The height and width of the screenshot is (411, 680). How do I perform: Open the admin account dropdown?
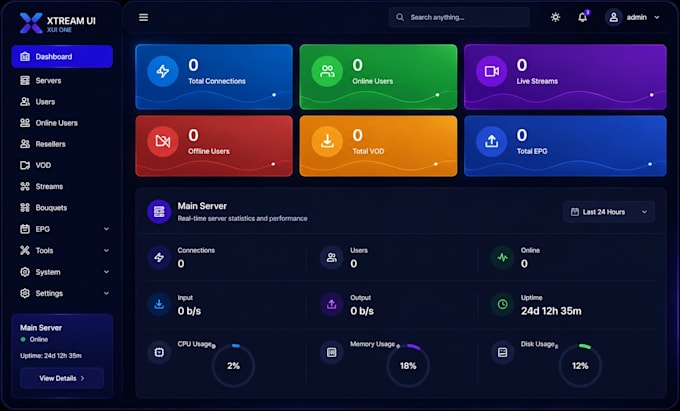tap(632, 17)
